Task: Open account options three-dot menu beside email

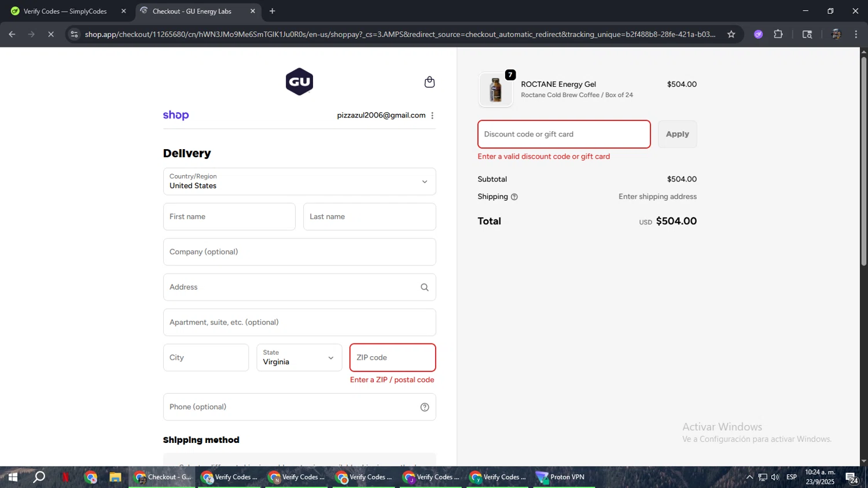Action: tap(432, 116)
